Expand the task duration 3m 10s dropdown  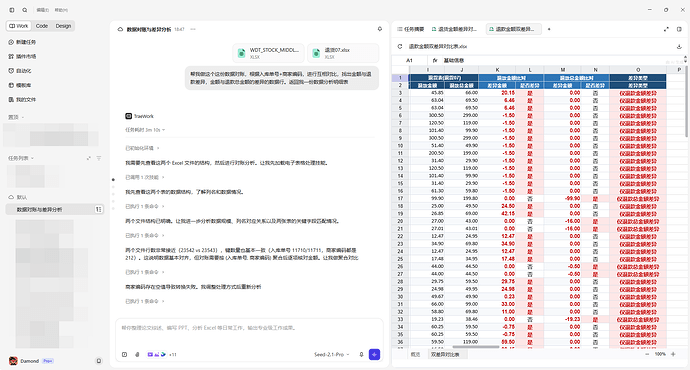click(145, 130)
